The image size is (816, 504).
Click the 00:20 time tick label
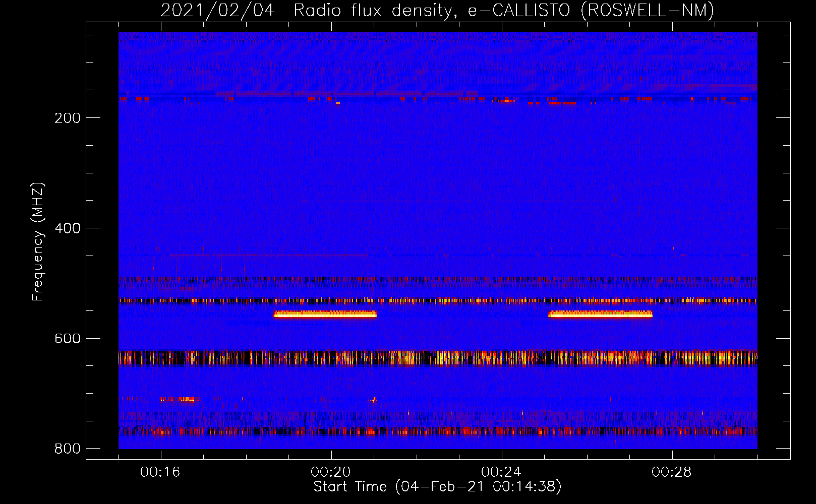click(x=331, y=472)
